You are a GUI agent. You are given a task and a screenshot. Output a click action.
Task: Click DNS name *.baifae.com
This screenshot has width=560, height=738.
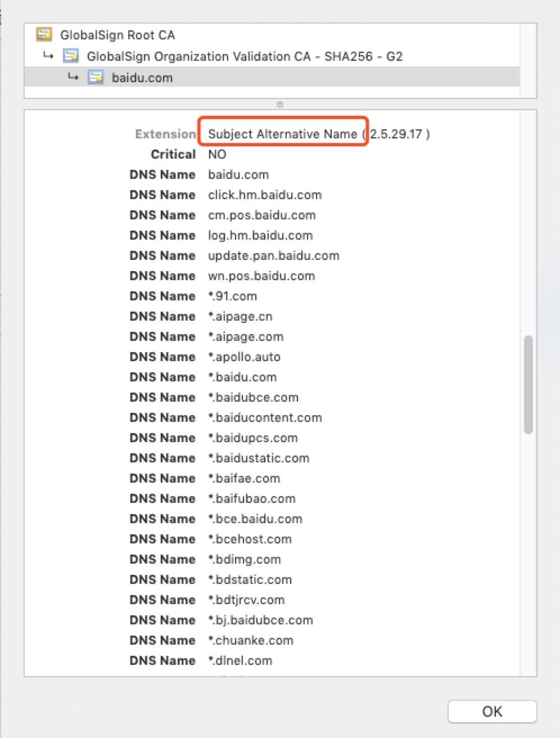point(244,478)
